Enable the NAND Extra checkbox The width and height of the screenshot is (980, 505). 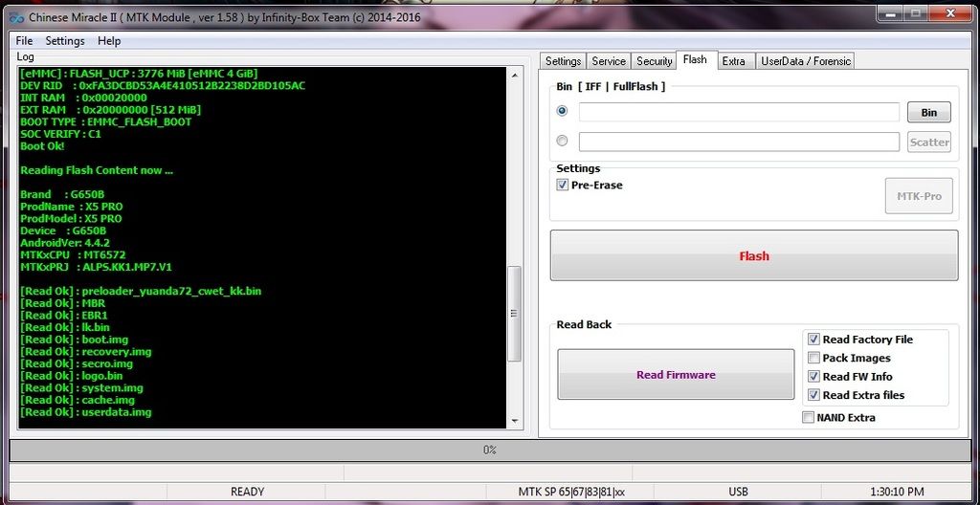pyautogui.click(x=809, y=417)
